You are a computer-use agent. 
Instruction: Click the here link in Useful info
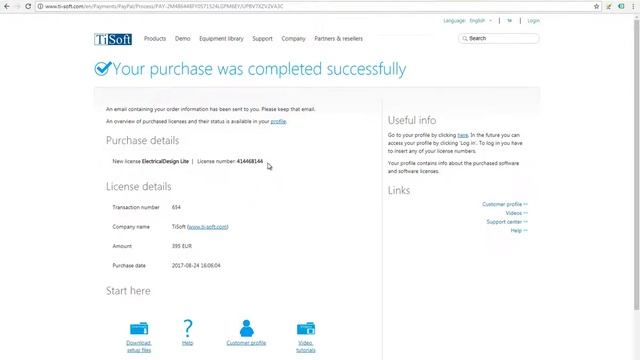click(462, 135)
